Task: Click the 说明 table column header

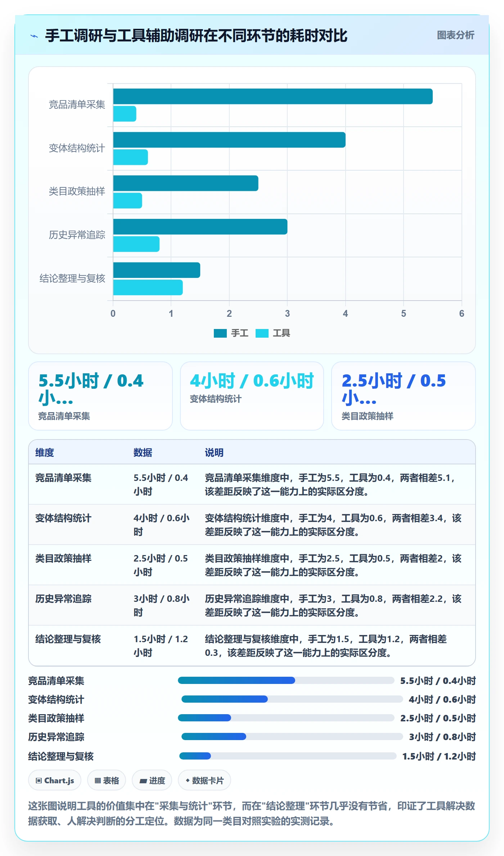Action: click(x=214, y=452)
